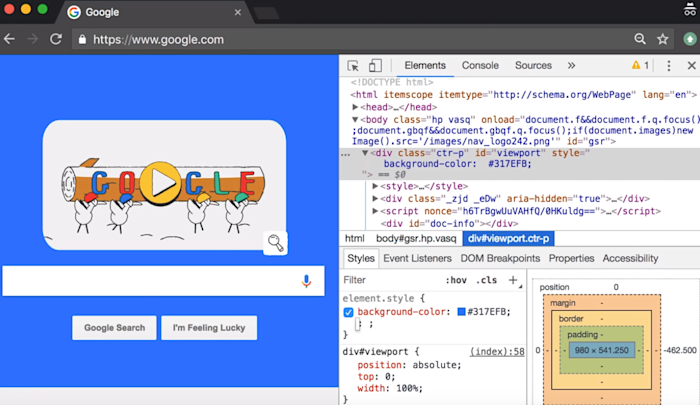Screen dimensions: 700x405
Task: Switch to the Elements tab
Action: pos(425,66)
